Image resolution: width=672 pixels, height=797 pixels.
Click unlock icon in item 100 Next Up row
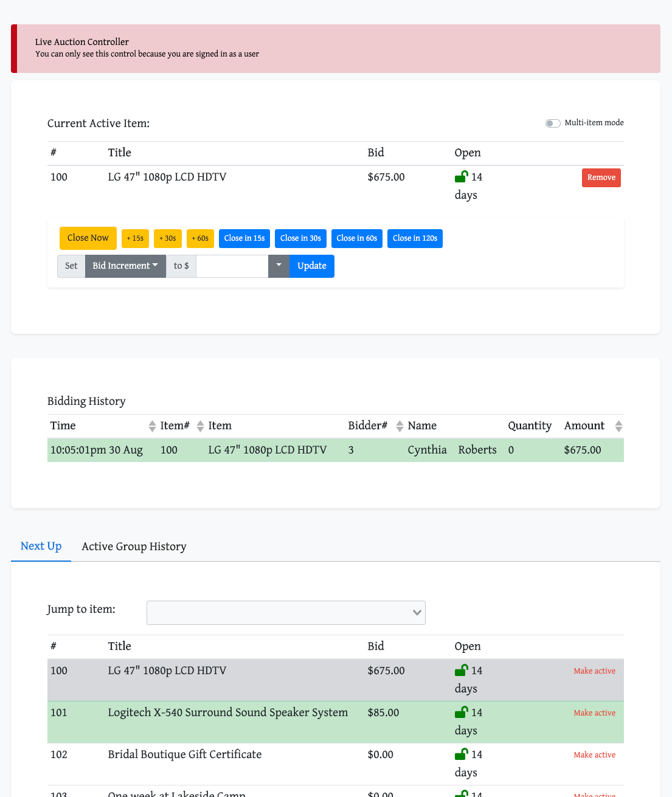point(462,671)
